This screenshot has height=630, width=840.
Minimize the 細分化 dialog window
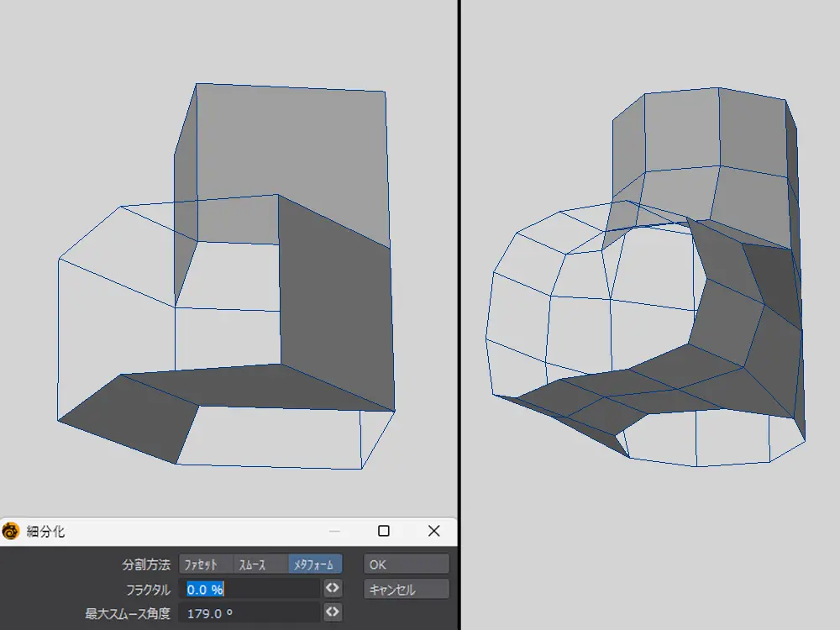[x=334, y=531]
